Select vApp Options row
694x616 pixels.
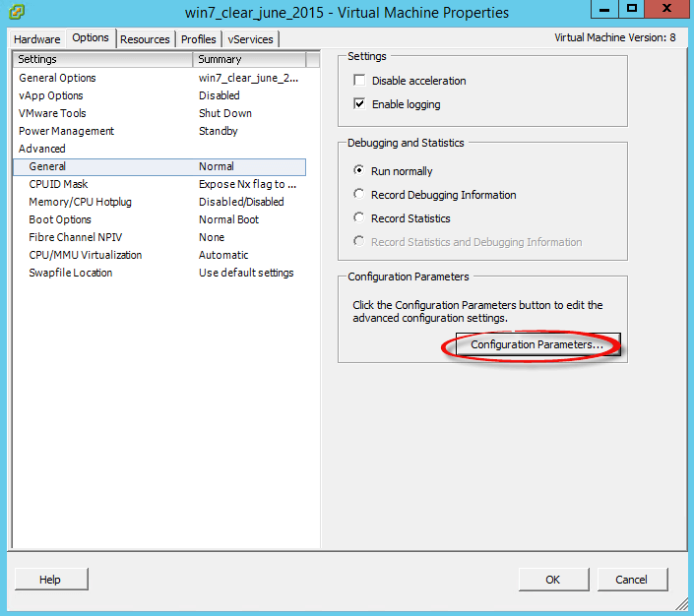(x=159, y=95)
